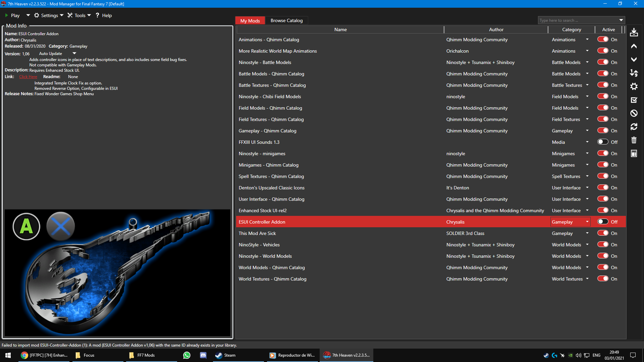This screenshot has height=362, width=644.
Task: Open the Help menu question mark
Action: 104,15
